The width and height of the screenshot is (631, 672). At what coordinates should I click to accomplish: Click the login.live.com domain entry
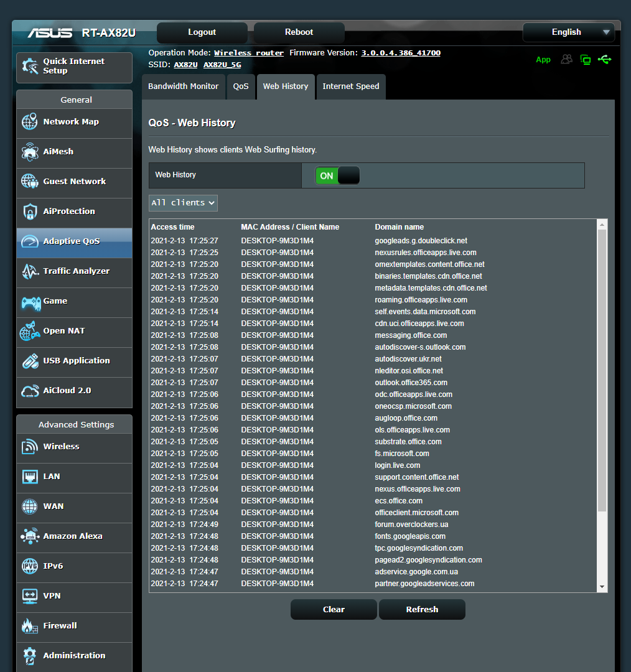click(x=398, y=465)
